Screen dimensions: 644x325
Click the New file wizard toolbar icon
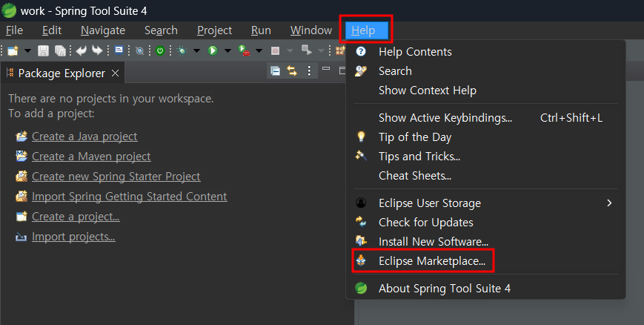(13, 50)
